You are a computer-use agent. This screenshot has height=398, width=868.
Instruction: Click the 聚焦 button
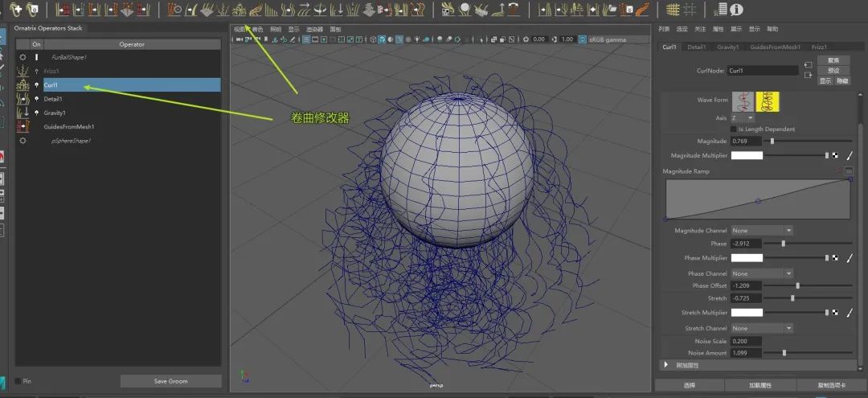(833, 59)
